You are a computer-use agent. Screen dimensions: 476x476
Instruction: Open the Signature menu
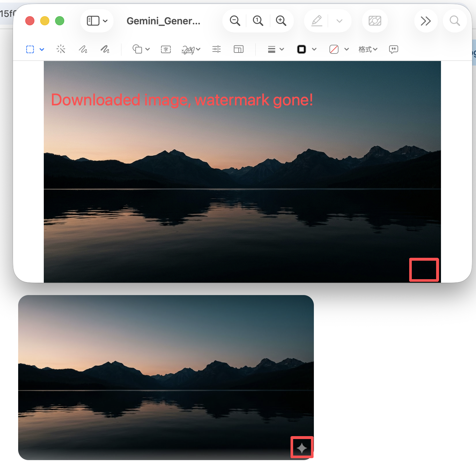tap(191, 49)
